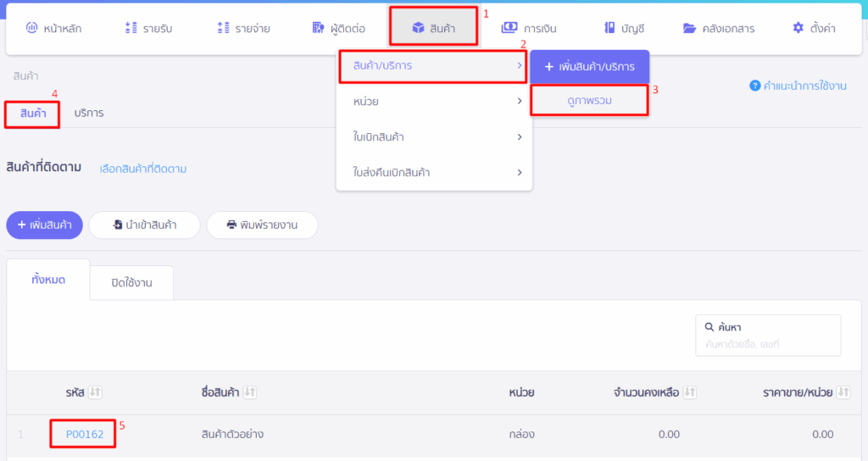Viewport: 868px width, 461px height.
Task: Switch to the บริการ tab
Action: click(x=89, y=113)
